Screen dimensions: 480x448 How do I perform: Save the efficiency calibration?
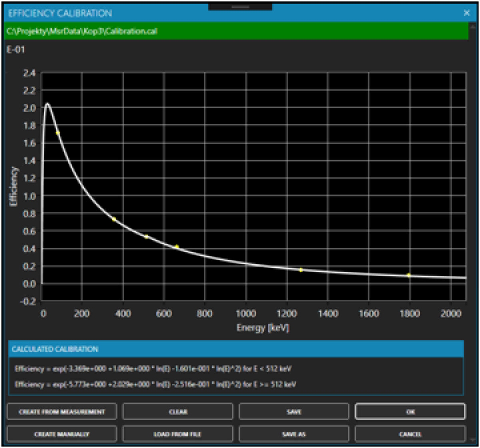click(x=295, y=411)
